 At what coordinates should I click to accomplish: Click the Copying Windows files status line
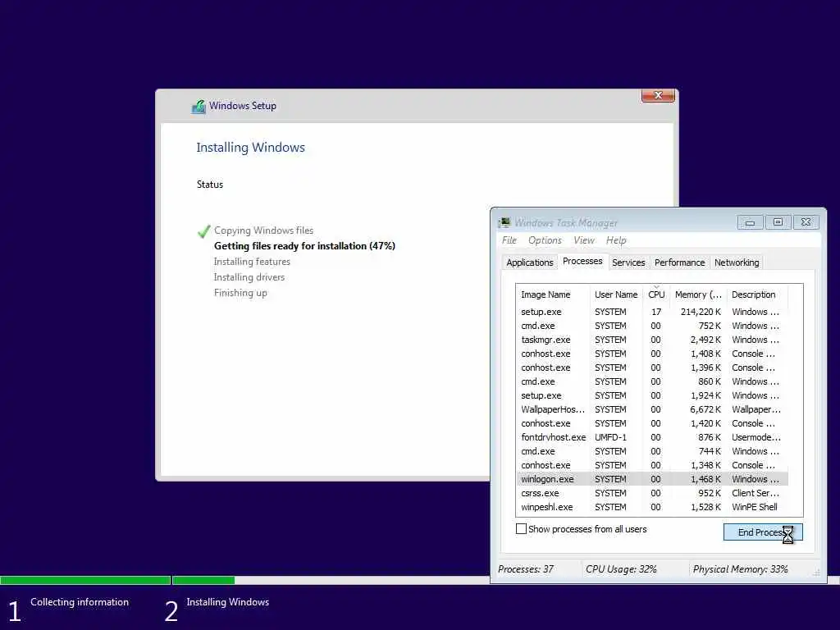click(263, 231)
